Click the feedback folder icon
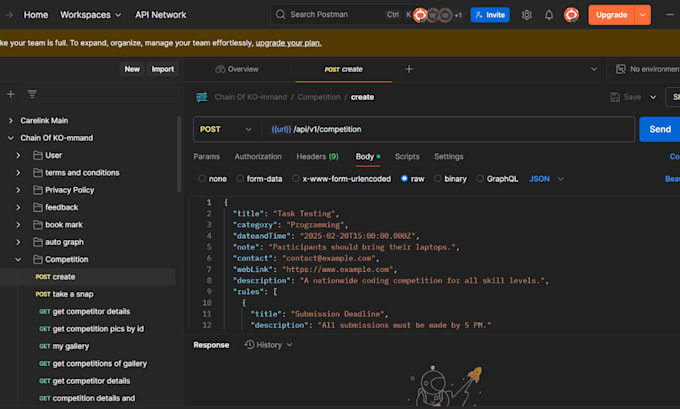Viewport: 680px width, 409px height. (38, 207)
